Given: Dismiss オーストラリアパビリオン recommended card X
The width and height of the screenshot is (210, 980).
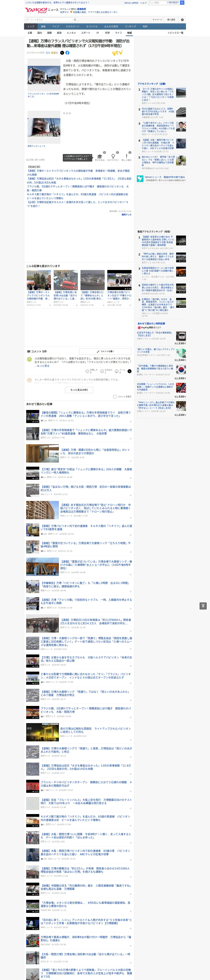Looking at the screenshot, I should point(50,305).
